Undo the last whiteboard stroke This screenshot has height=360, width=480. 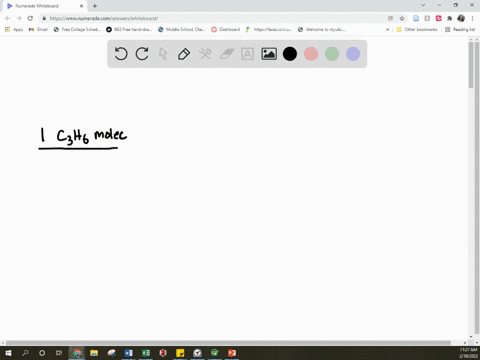[121, 54]
